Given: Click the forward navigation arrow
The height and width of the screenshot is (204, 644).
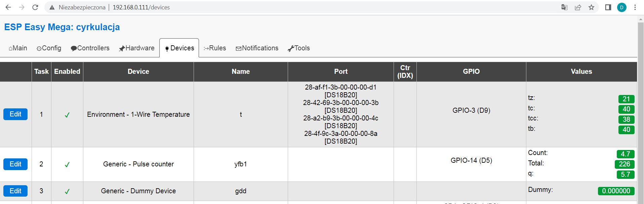Looking at the screenshot, I should pos(22,7).
